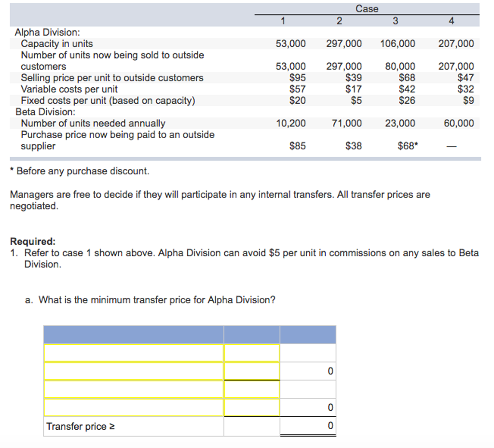
Task: Select the 'Variable costs per unit' label
Action: click(x=69, y=89)
